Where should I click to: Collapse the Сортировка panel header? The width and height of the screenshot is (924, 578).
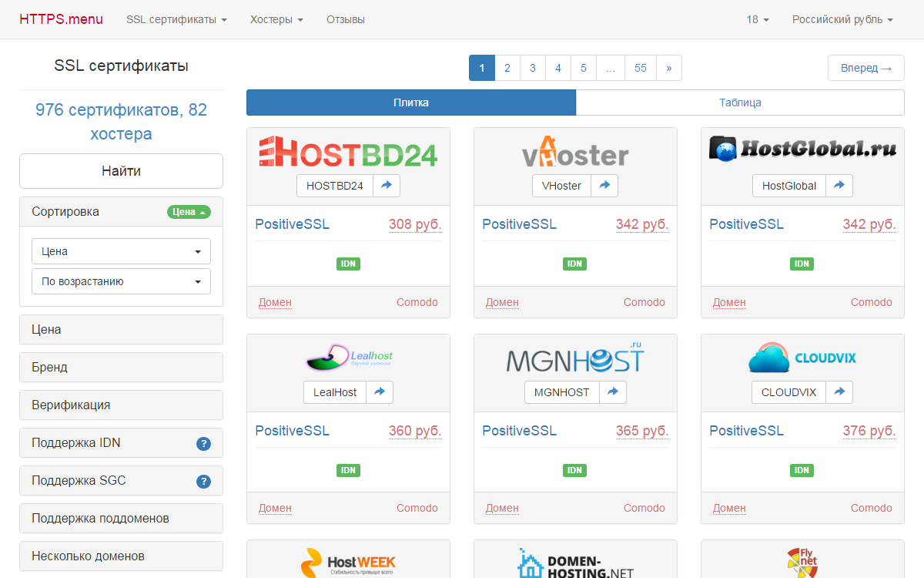click(x=121, y=211)
